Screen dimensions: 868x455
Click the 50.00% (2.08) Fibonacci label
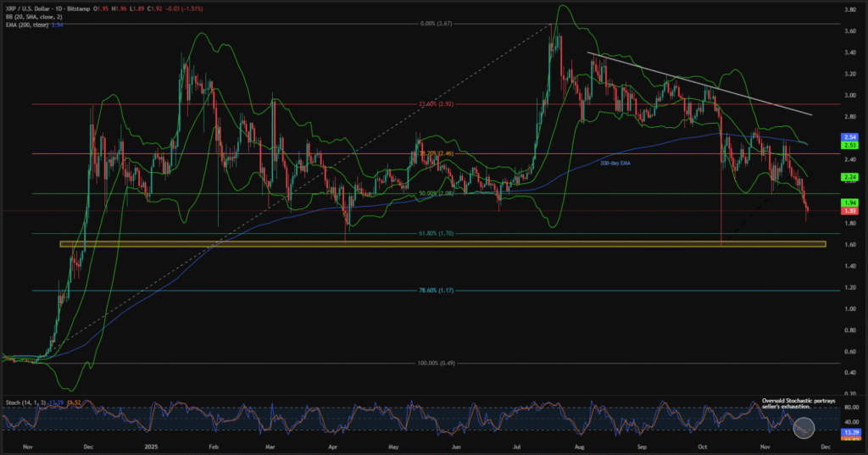click(x=437, y=193)
